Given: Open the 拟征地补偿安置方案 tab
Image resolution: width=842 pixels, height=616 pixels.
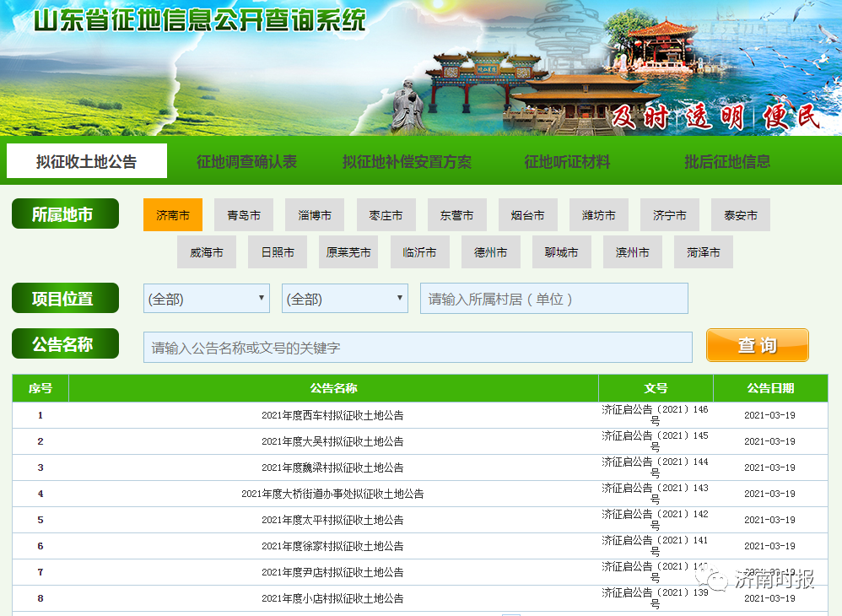Looking at the screenshot, I should (407, 162).
